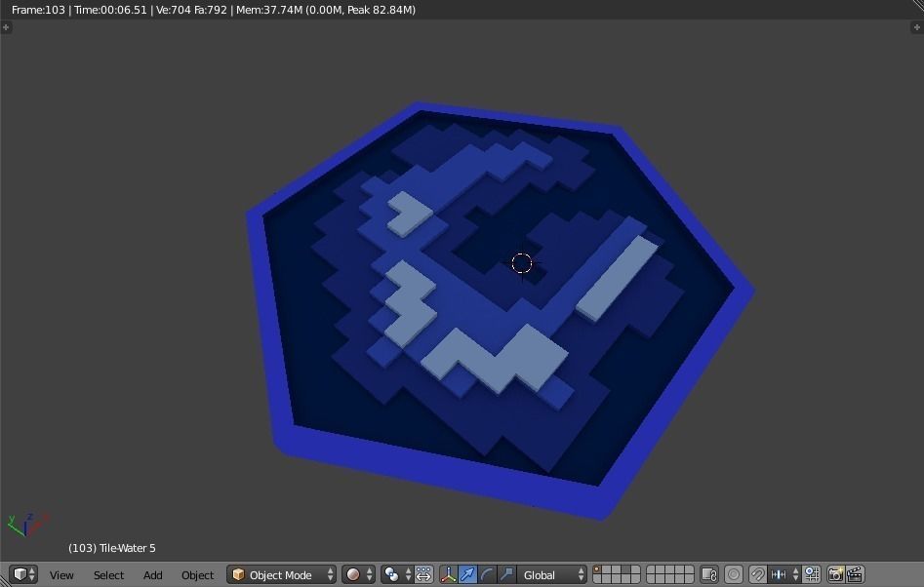
Task: Click the 'Time:00:06.51' info text
Action: pyautogui.click(x=110, y=10)
